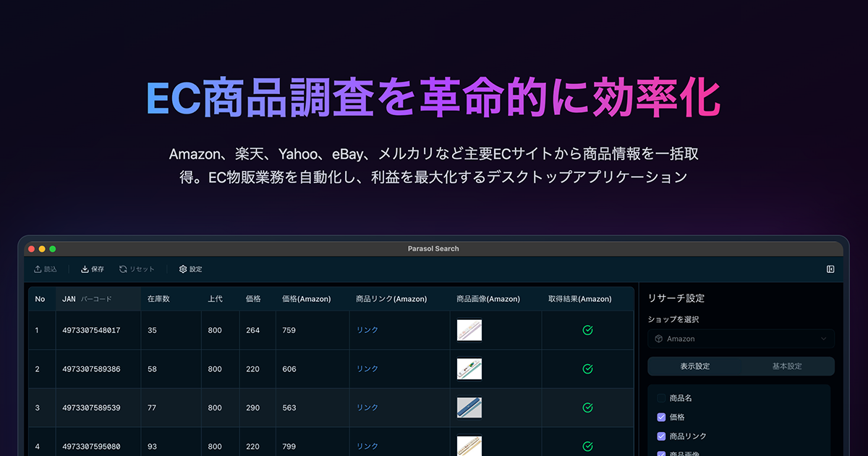Click the Amazon price cell 759

(x=312, y=330)
